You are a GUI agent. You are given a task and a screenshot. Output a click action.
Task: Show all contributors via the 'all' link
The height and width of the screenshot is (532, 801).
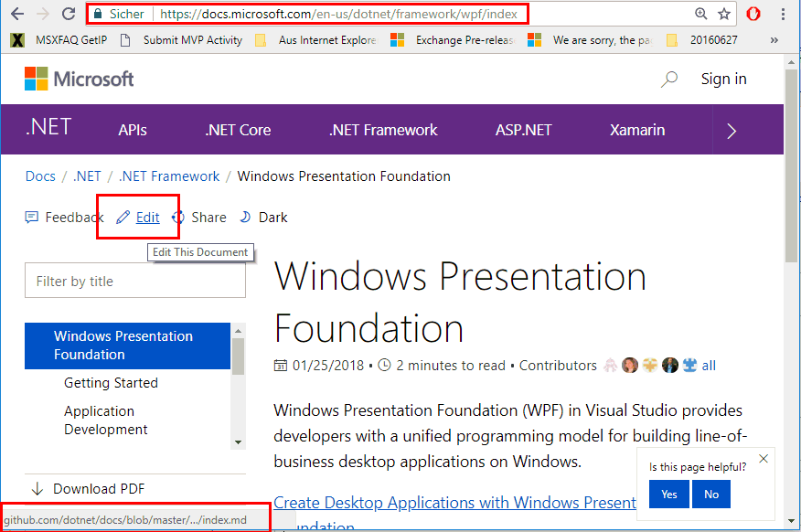(x=709, y=366)
